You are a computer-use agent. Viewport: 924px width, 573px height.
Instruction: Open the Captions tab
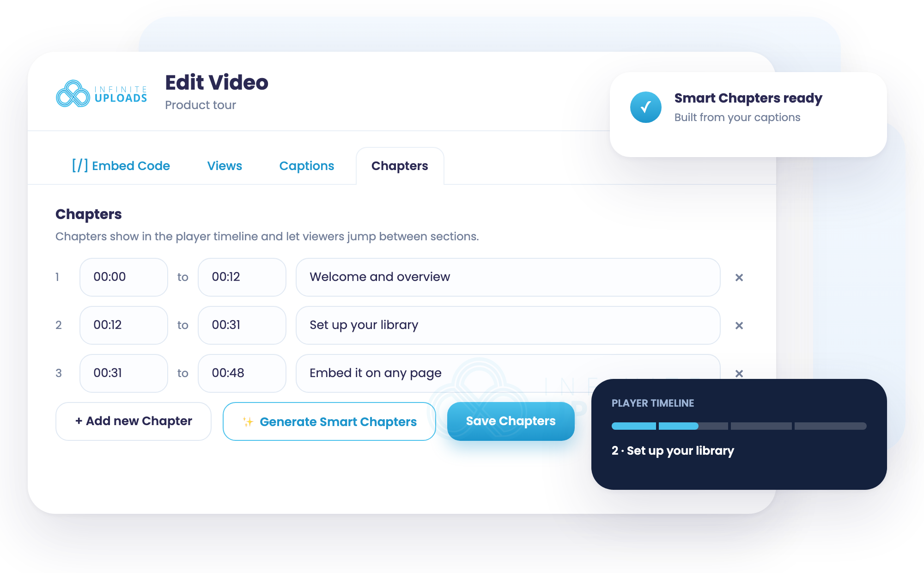click(307, 166)
